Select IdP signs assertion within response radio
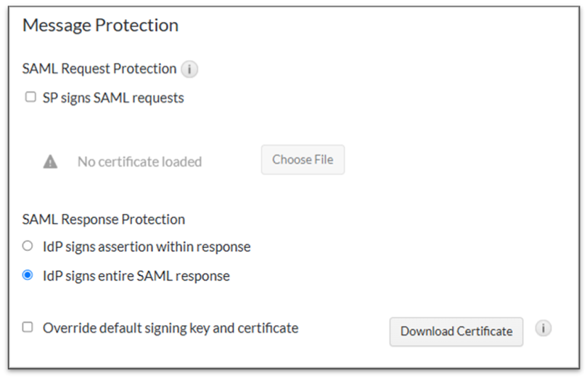The height and width of the screenshot is (379, 588). (28, 247)
